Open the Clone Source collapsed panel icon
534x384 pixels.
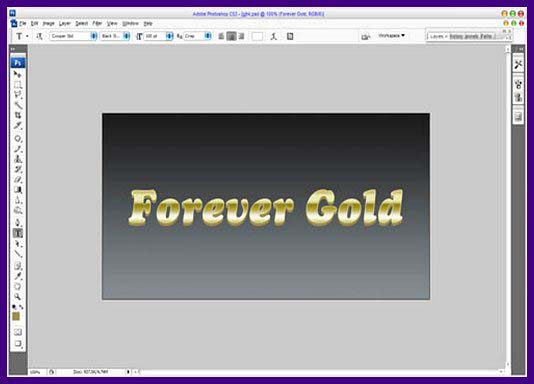(518, 97)
